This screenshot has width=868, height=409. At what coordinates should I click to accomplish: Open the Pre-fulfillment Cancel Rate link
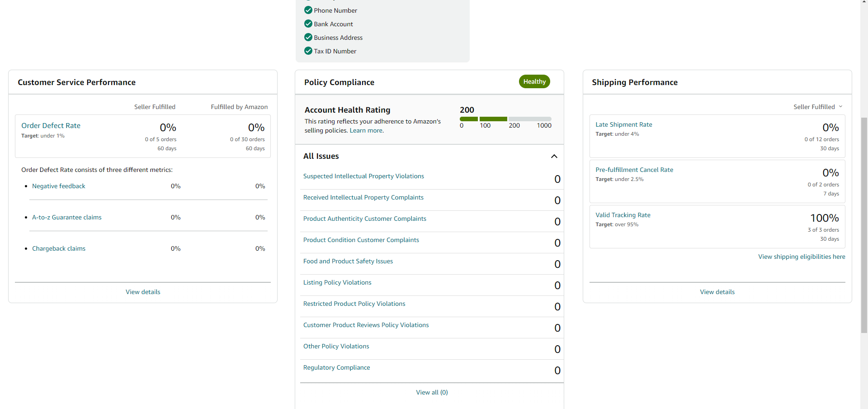pyautogui.click(x=634, y=170)
